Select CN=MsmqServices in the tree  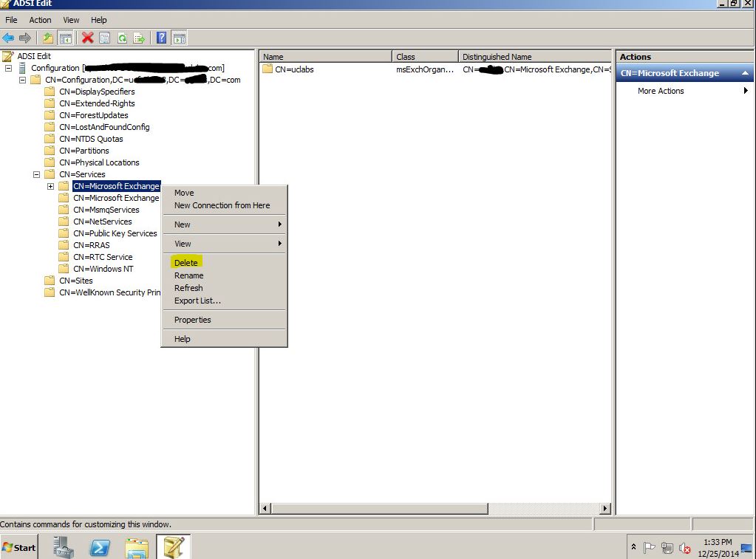(106, 210)
